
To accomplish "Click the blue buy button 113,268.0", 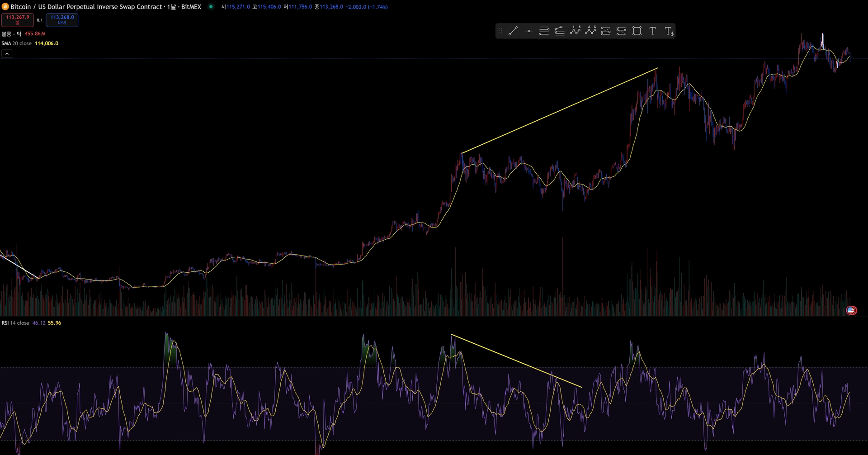I will pyautogui.click(x=62, y=20).
